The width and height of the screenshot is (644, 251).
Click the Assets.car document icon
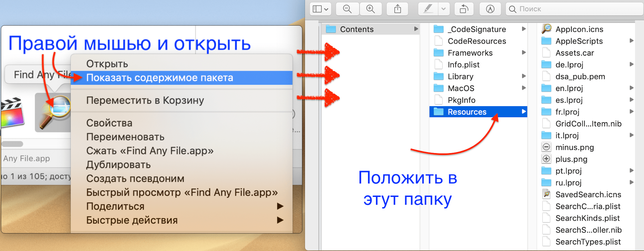546,53
